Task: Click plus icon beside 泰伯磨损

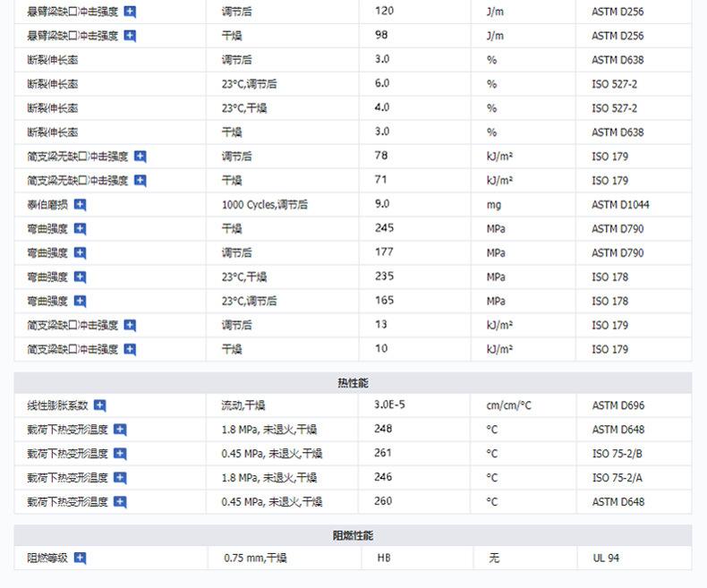Action: [x=81, y=205]
